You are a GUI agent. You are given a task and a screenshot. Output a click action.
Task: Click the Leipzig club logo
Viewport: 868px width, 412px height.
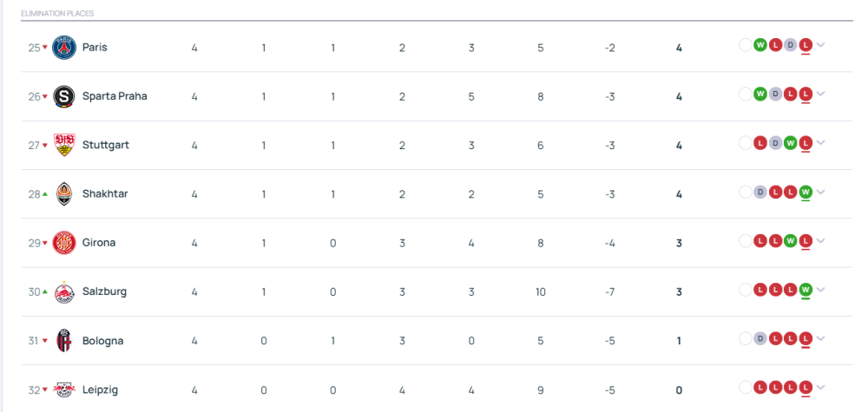point(64,389)
